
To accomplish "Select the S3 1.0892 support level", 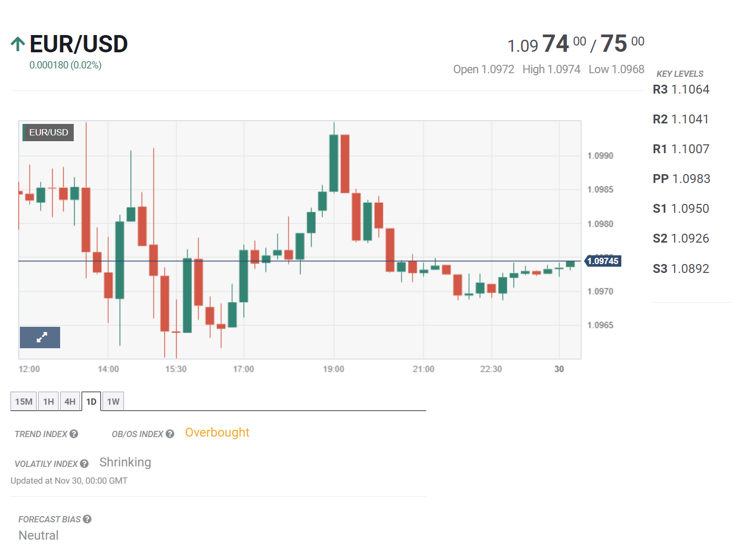I will 681,269.
